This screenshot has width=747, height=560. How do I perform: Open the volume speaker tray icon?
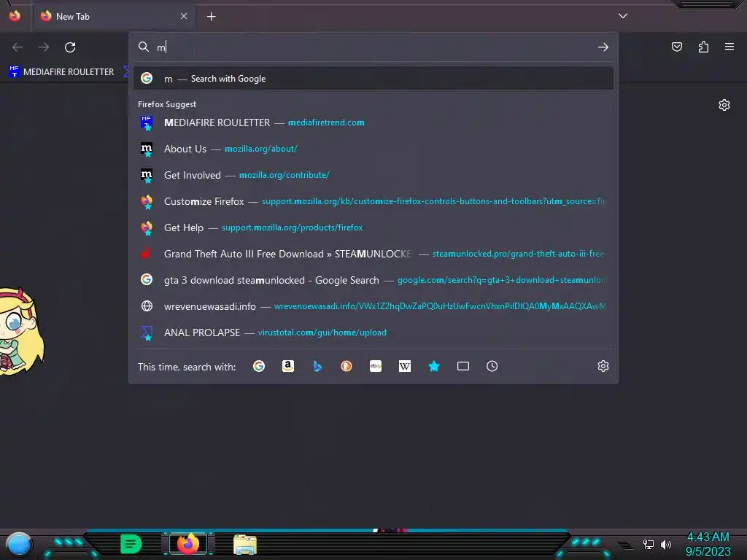pyautogui.click(x=666, y=544)
